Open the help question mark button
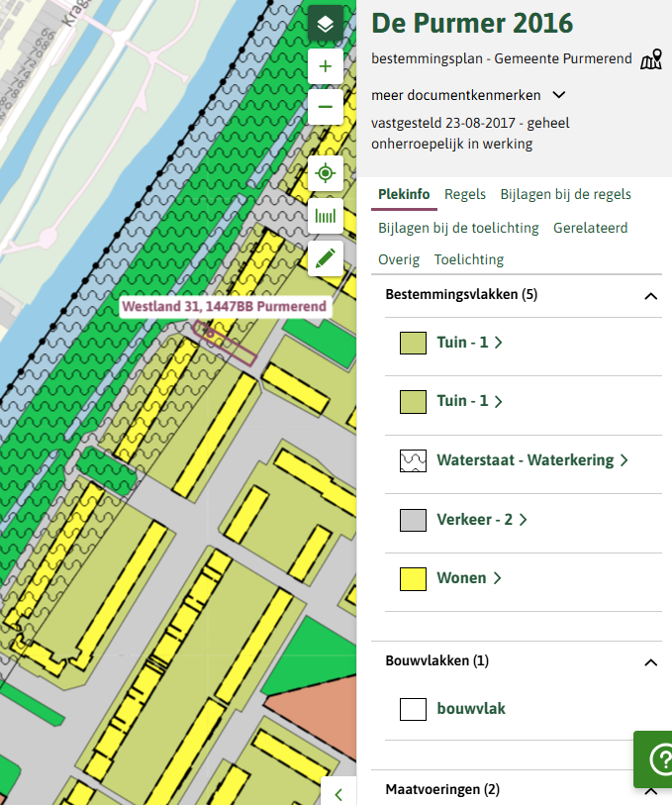 [x=657, y=758]
